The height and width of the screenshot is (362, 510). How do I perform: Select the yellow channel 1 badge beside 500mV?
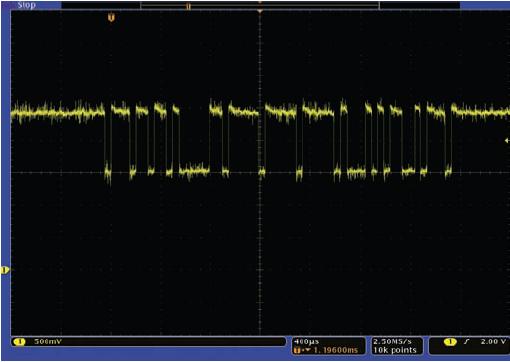point(19,342)
